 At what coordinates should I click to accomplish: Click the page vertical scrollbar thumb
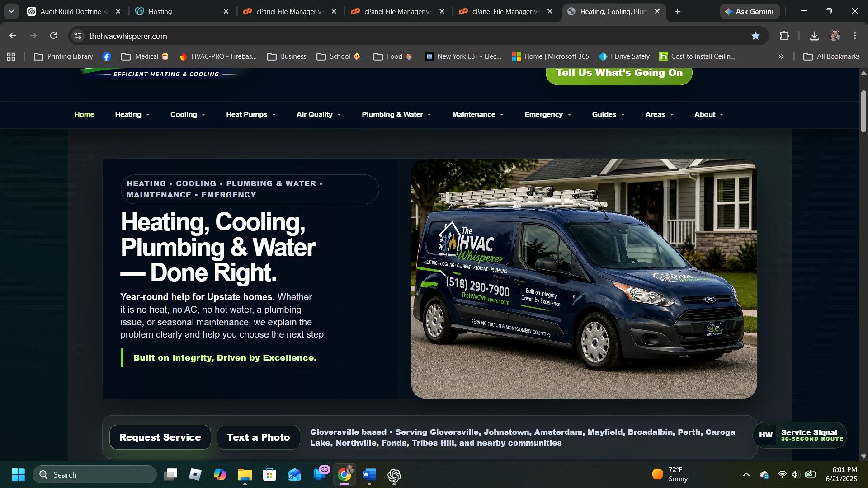pyautogui.click(x=863, y=111)
